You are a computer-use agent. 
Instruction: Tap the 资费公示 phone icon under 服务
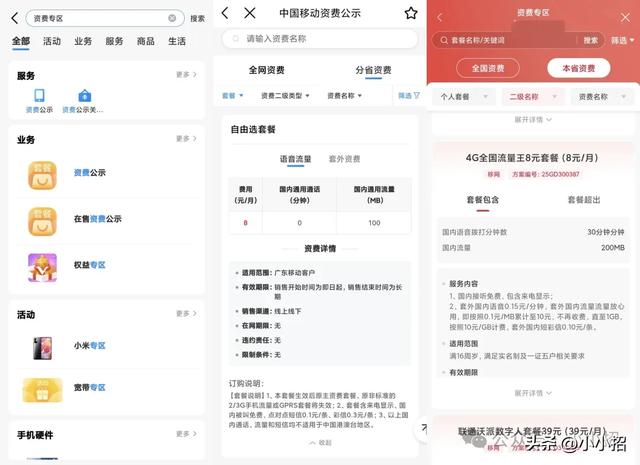[39, 96]
